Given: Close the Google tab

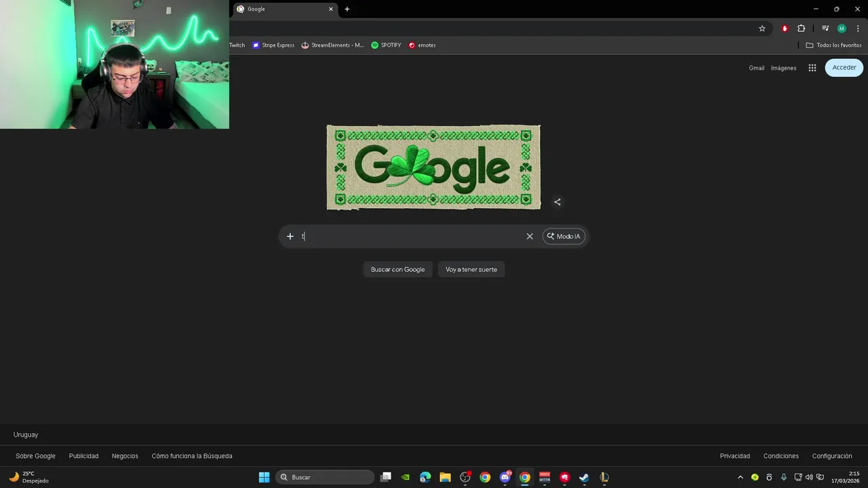Looking at the screenshot, I should pyautogui.click(x=331, y=9).
